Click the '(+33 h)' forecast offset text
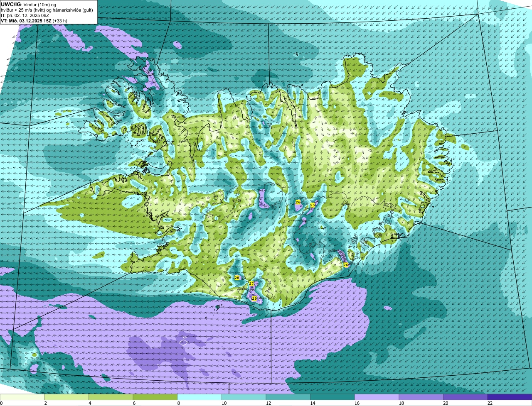This screenshot has height=406, width=532. pos(60,20)
